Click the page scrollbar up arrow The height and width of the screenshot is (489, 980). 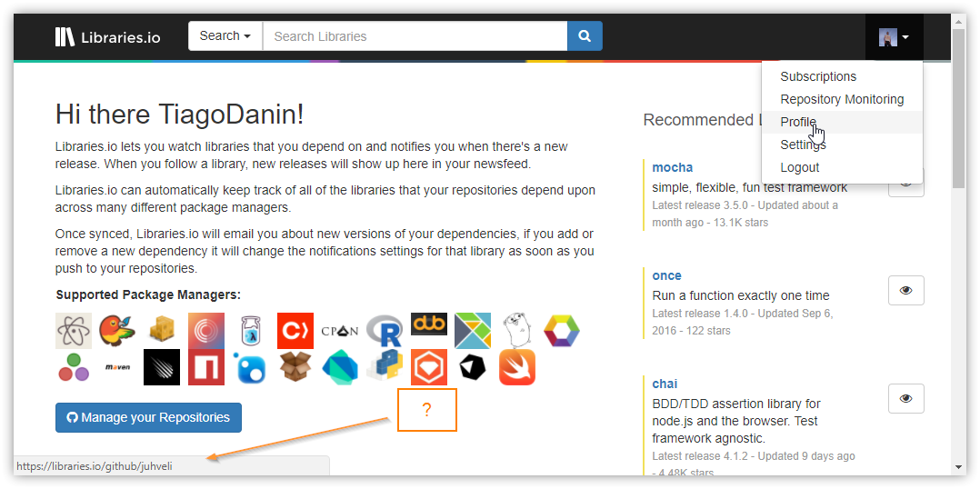coord(958,21)
